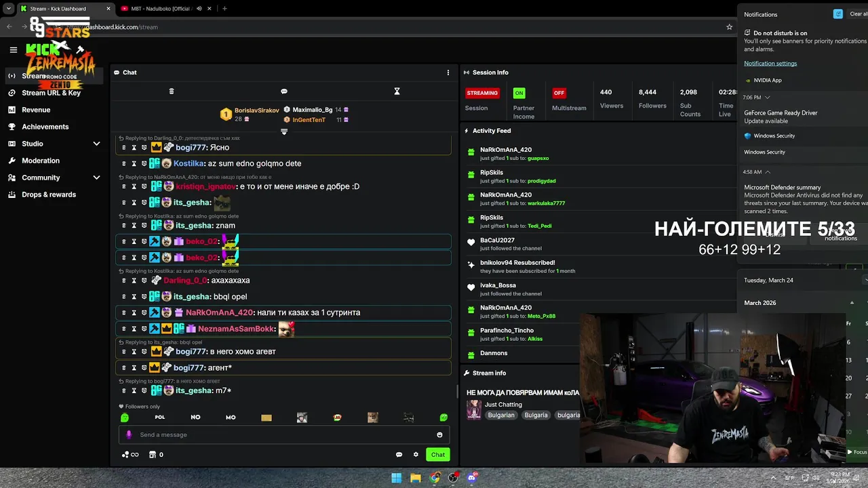Click the STREAMING session status badge

pyautogui.click(x=483, y=93)
